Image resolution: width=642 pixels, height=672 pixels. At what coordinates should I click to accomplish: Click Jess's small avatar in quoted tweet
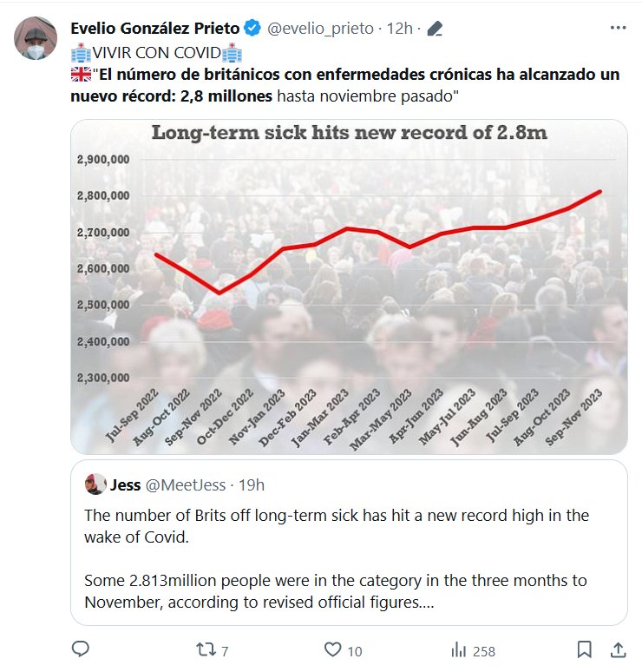[95, 484]
